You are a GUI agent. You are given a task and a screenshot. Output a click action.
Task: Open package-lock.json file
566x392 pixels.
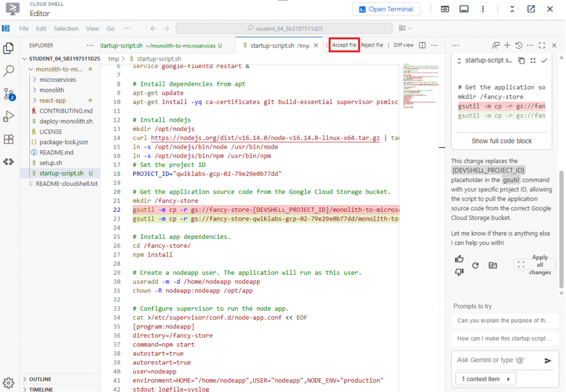point(64,142)
